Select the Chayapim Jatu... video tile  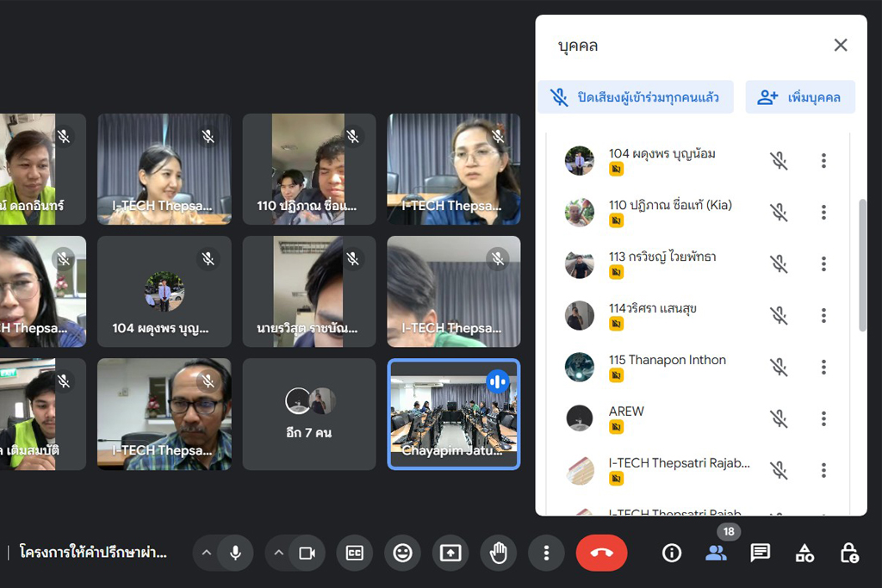(454, 414)
